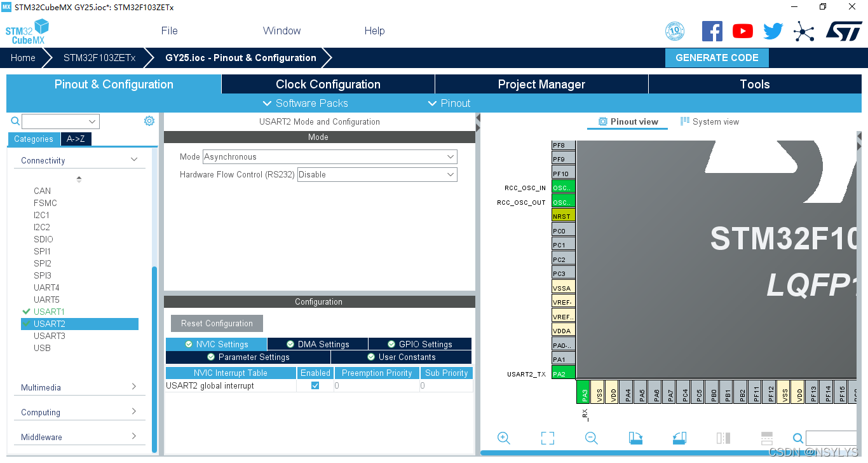Click the PA2 USART2_TX pin
Image resolution: width=868 pixels, height=463 pixels.
click(564, 373)
